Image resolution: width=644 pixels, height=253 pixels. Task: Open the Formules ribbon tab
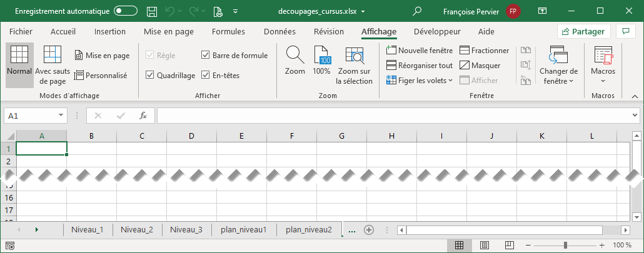(228, 32)
